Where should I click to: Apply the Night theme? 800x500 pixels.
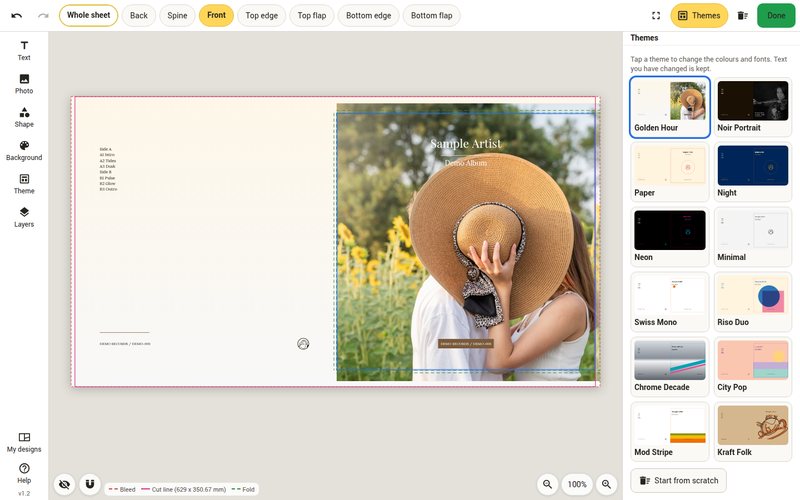click(753, 172)
